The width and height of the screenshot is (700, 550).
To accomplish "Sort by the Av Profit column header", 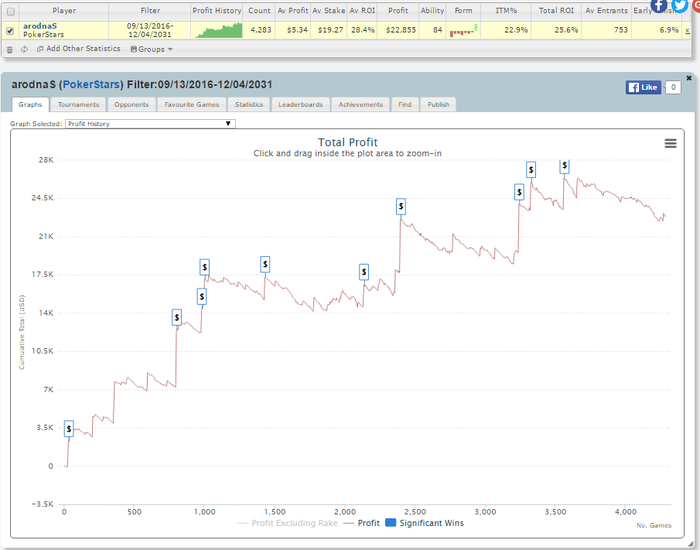I will coord(292,11).
